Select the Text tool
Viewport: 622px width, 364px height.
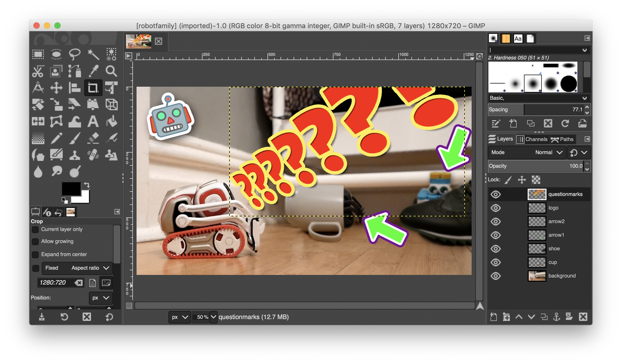[93, 121]
